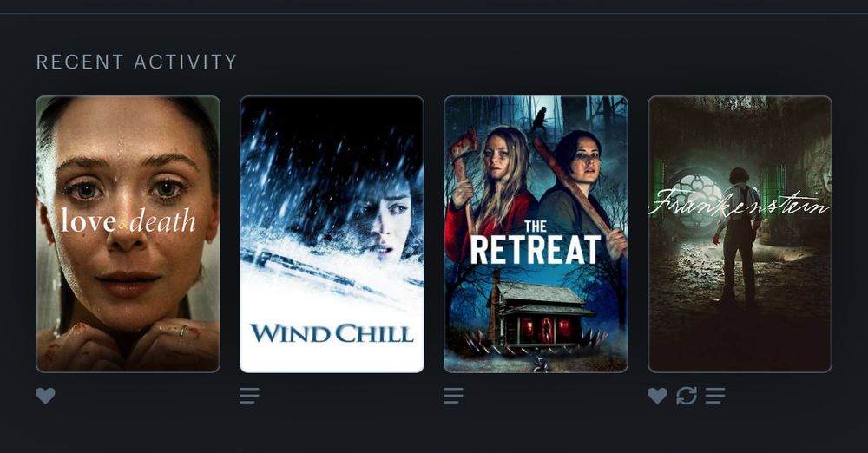The width and height of the screenshot is (868, 453).
Task: Open the review icon beneath Wind Chill
Action: point(249,396)
